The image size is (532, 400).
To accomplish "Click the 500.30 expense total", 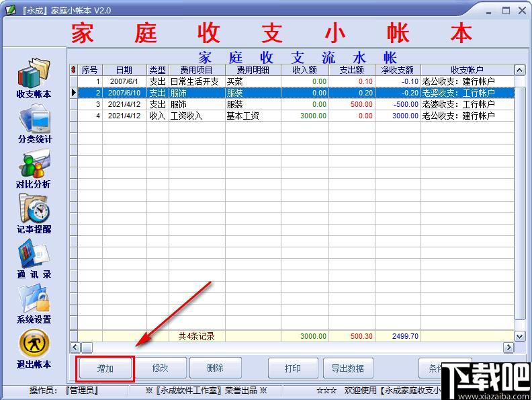I will [x=361, y=336].
